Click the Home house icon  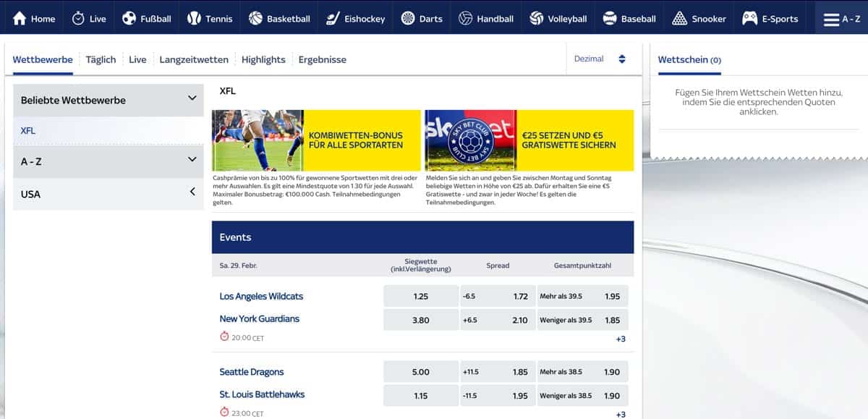point(20,19)
